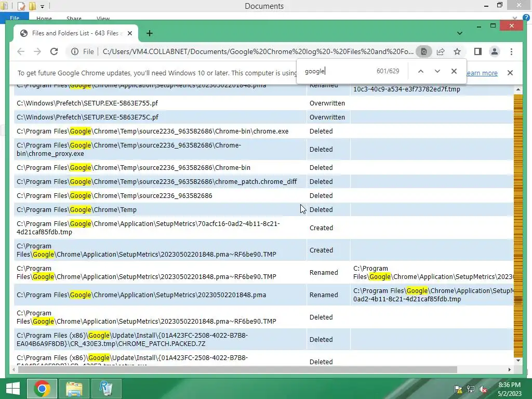
Task: Go back to the previous page in Chrome
Action: [21, 51]
